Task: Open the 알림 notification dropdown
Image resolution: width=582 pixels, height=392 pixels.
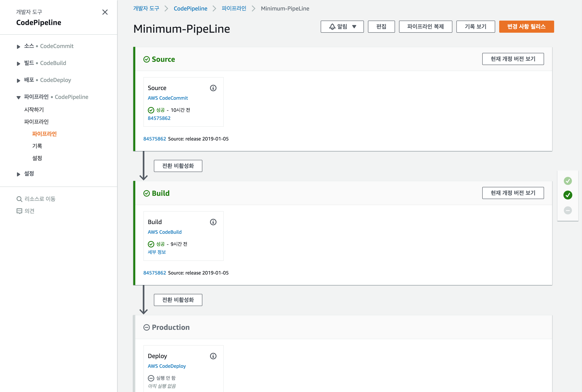Action: [342, 26]
